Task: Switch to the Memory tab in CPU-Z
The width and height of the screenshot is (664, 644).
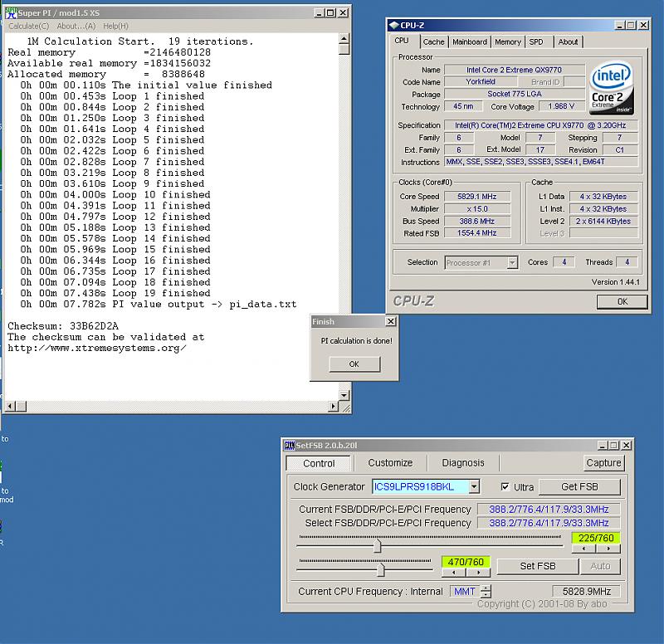Action: pos(508,42)
